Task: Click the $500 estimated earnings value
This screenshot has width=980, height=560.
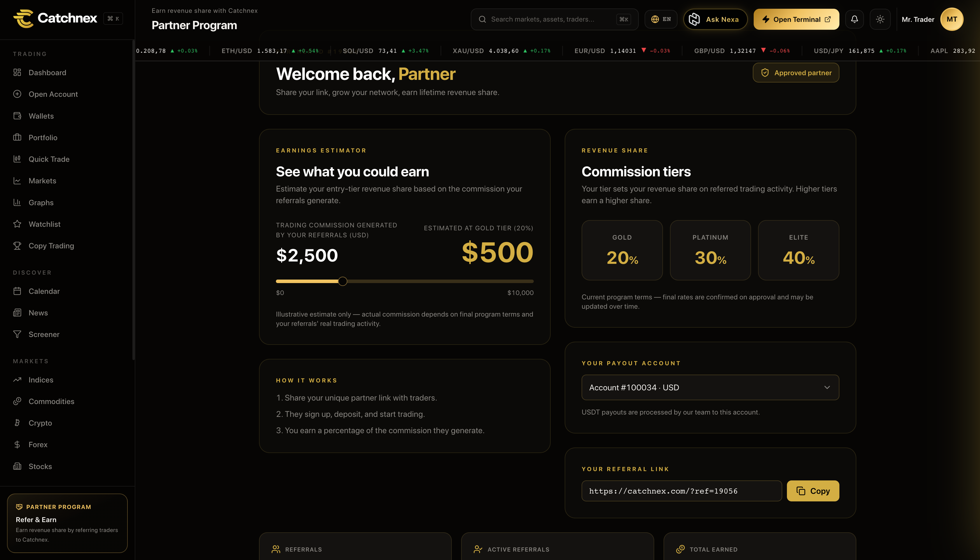Action: 498,252
